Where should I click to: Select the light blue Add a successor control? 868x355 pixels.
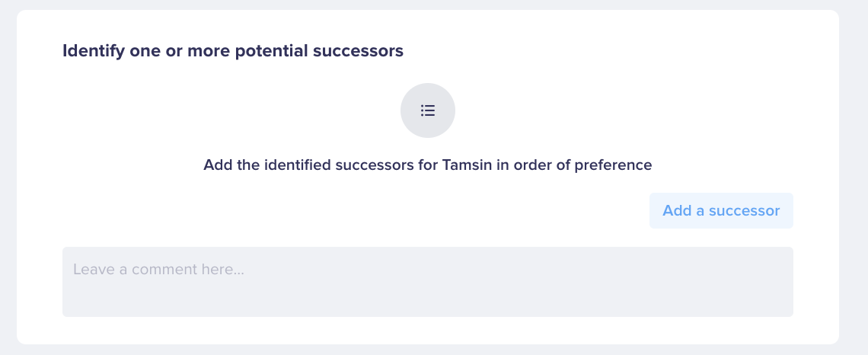point(721,210)
